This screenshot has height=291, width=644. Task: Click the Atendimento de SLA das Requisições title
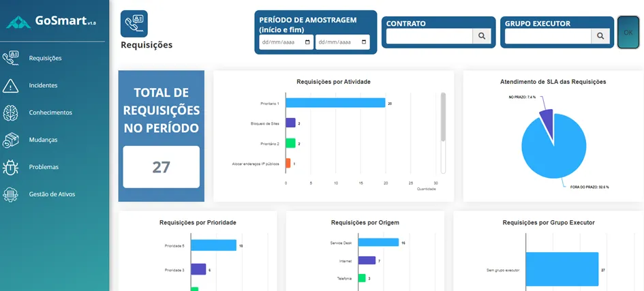point(553,82)
